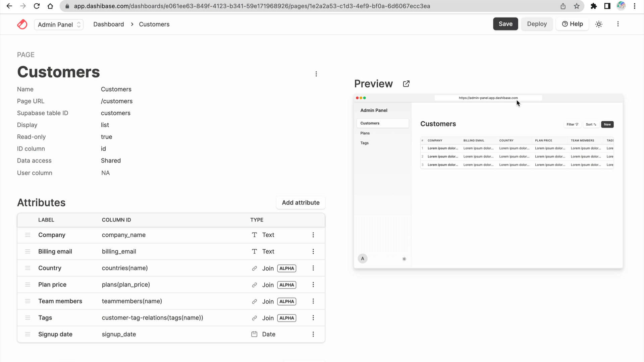Click the Save button

[x=505, y=24]
